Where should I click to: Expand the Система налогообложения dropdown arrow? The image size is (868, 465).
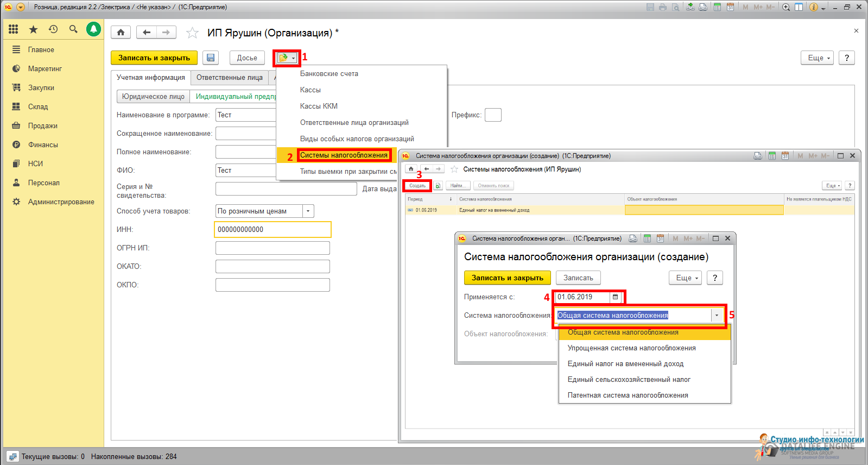pos(717,316)
